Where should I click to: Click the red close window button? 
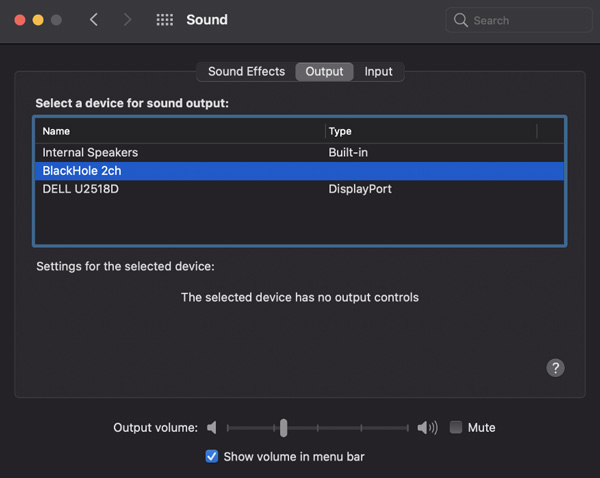(x=20, y=20)
